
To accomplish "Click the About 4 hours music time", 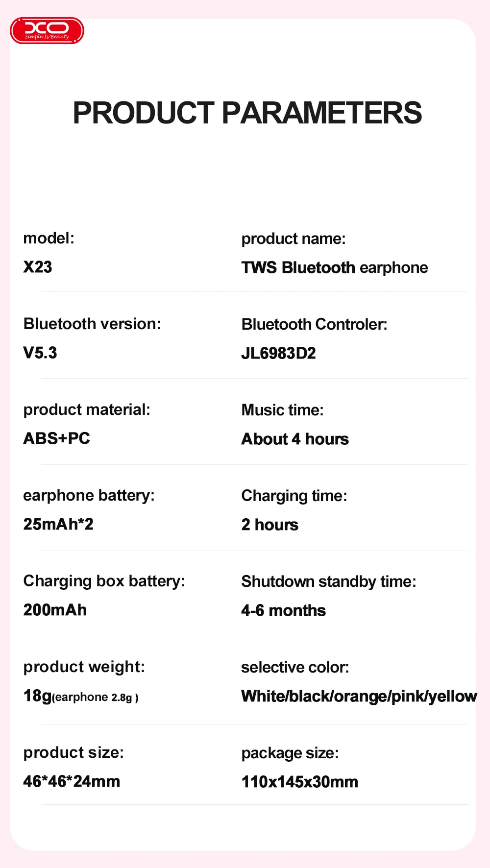I will click(295, 439).
